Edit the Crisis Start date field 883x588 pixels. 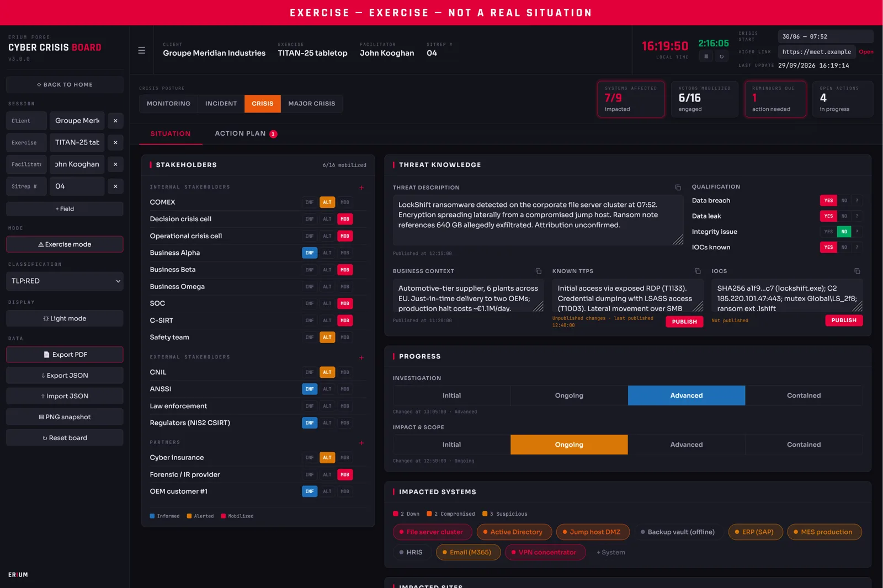826,36
